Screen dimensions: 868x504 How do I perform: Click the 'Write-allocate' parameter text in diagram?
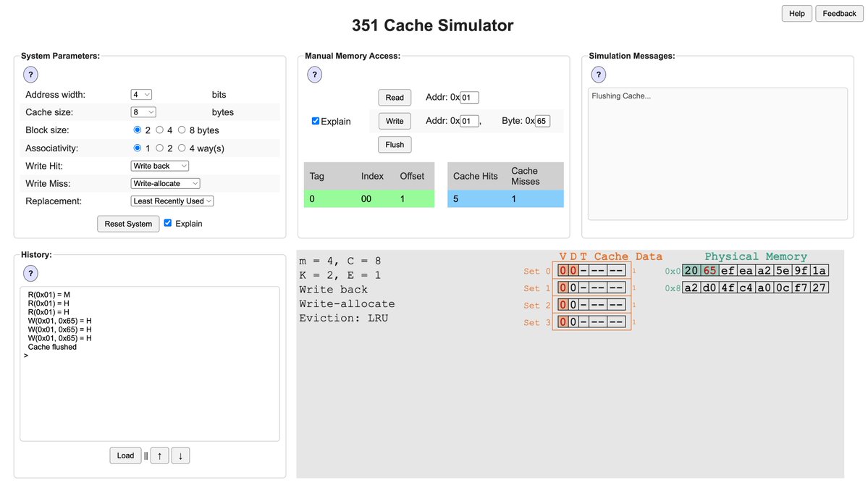[x=347, y=303]
